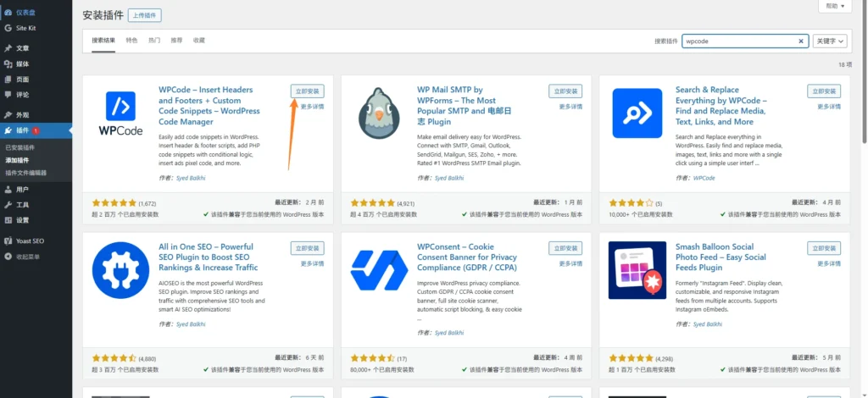Viewport: 868px width, 398px height.
Task: Switch to the 热门 popular tab
Action: pyautogui.click(x=154, y=40)
